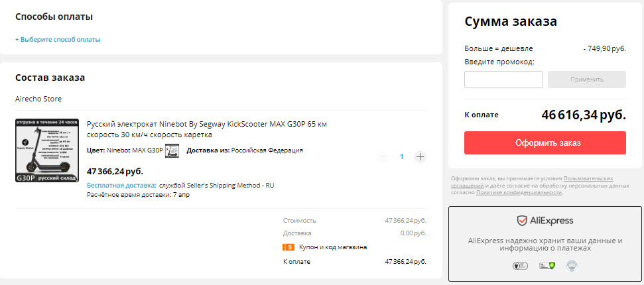The width and height of the screenshot is (644, 285).
Task: Click the green padlock SSL badge
Action: click(x=546, y=266)
